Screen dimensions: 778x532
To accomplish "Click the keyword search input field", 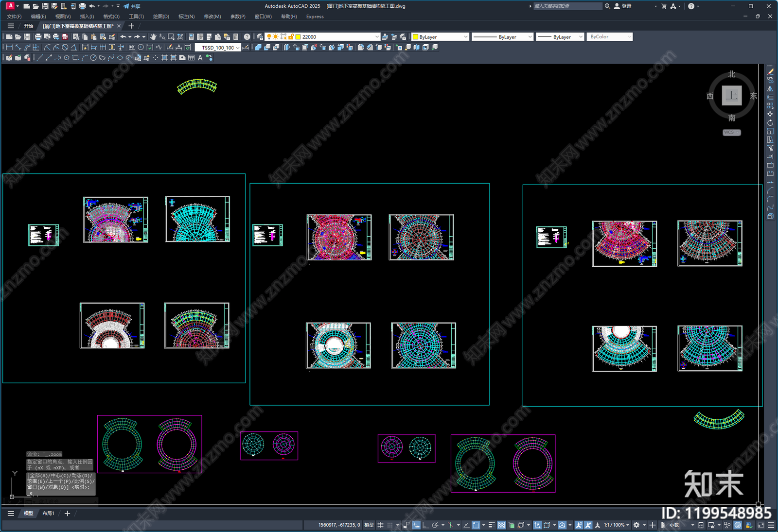I will 567,6.
